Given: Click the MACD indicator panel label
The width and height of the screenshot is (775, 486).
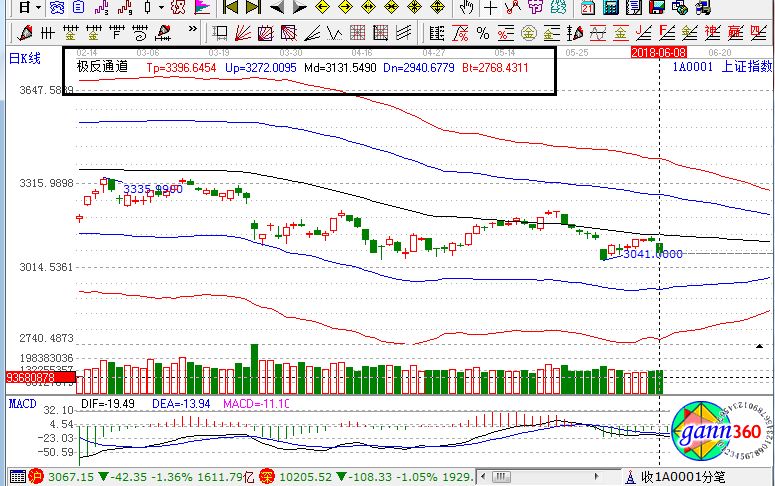Looking at the screenshot, I should [x=22, y=403].
